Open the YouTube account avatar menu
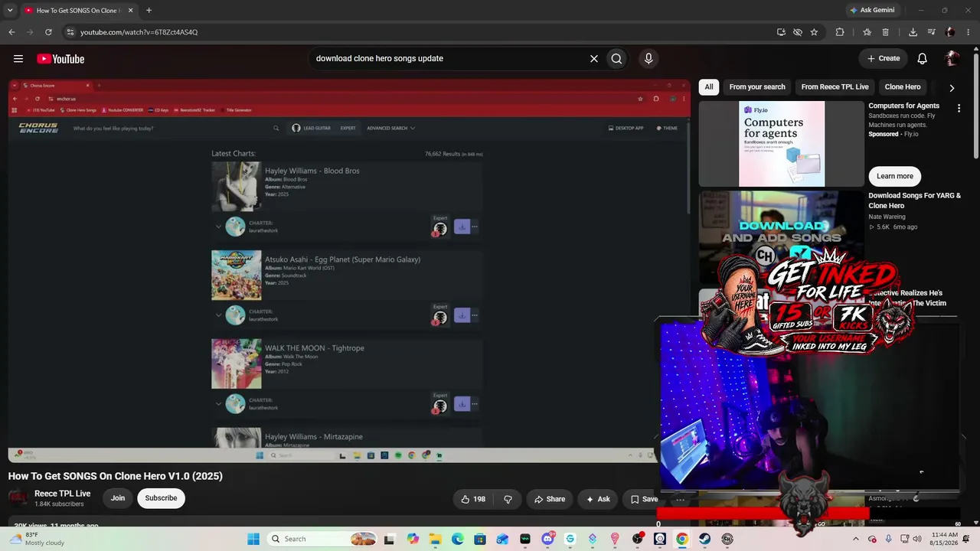Image resolution: width=980 pixels, height=551 pixels. click(952, 58)
